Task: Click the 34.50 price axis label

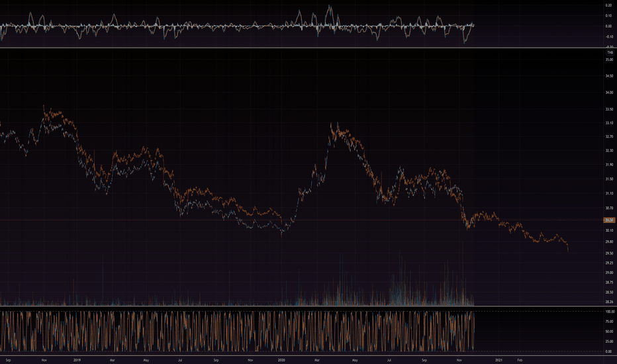Action: [x=609, y=76]
